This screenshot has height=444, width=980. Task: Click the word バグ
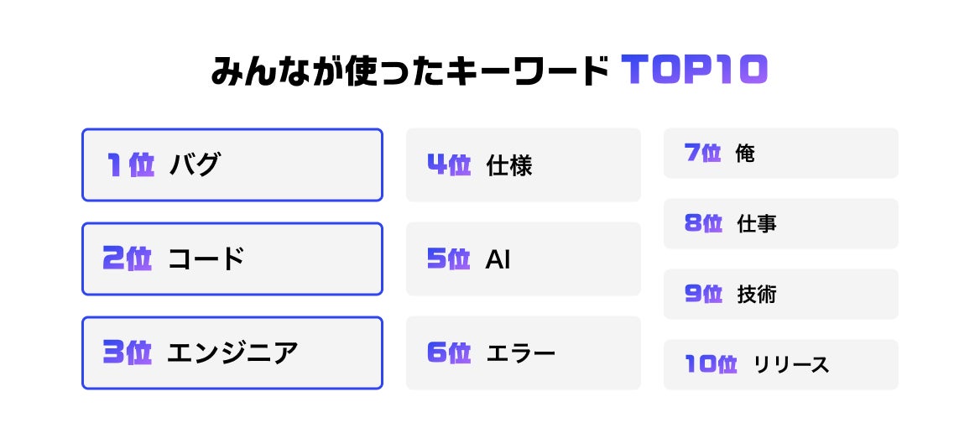195,165
